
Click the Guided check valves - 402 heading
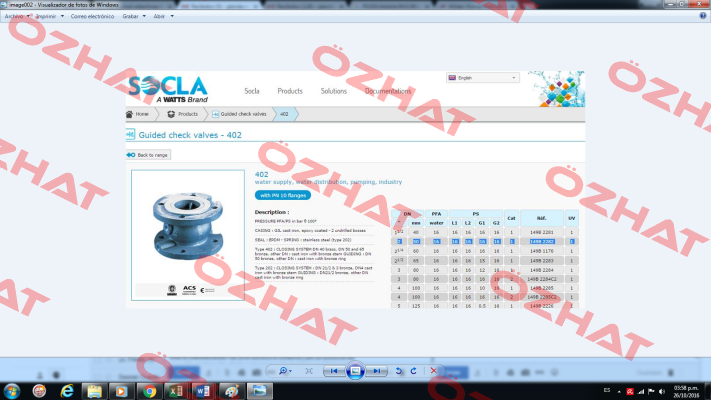point(190,135)
